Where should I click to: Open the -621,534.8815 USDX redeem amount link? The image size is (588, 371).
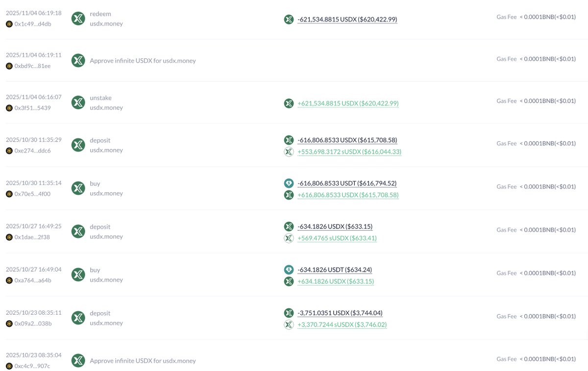pyautogui.click(x=347, y=20)
